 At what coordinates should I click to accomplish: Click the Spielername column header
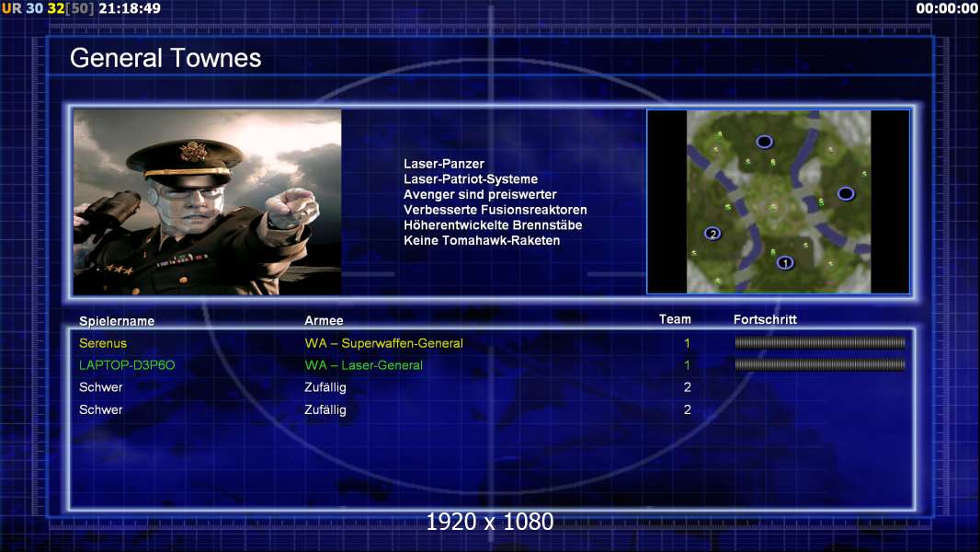click(117, 321)
